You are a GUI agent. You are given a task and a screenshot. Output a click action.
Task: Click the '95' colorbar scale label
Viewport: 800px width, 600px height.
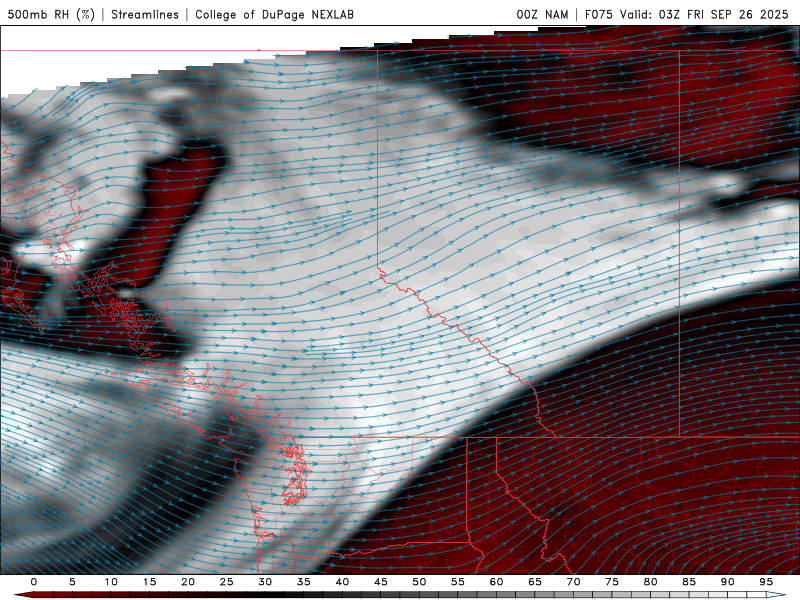pos(766,582)
